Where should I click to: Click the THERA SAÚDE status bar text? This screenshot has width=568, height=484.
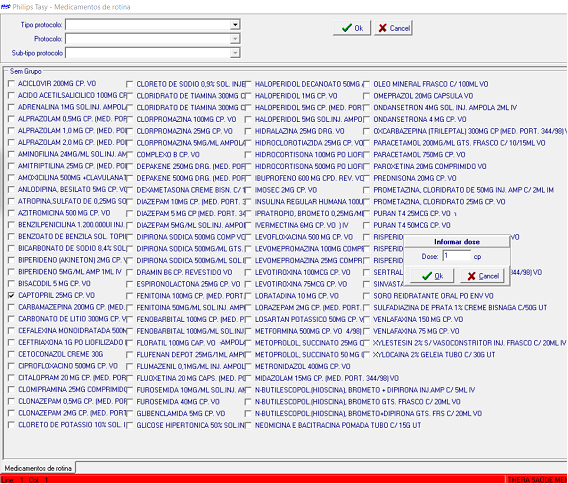click(537, 480)
